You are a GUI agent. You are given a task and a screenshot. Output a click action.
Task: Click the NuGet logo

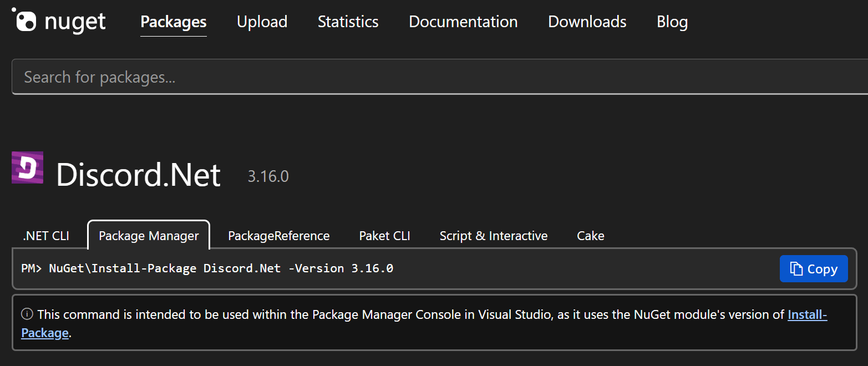[59, 21]
